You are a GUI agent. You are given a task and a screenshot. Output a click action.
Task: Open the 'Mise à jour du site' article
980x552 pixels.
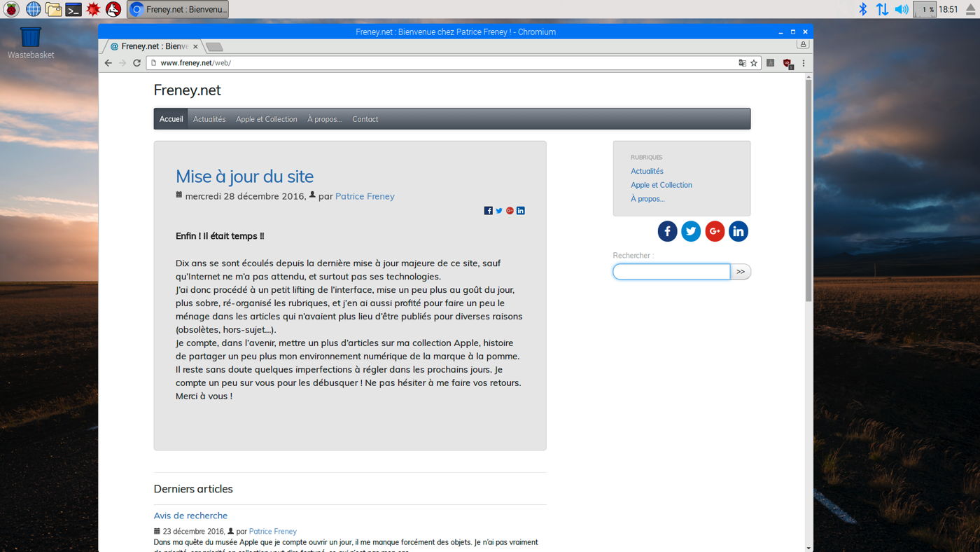click(244, 177)
